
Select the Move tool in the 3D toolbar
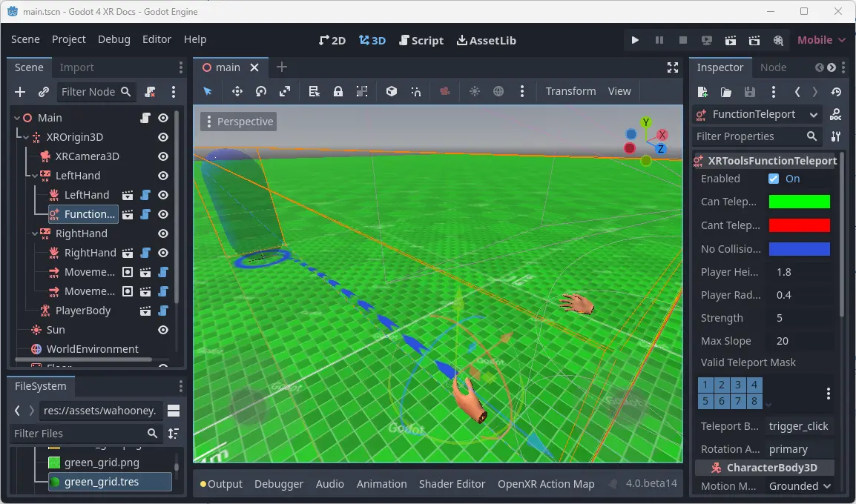(237, 91)
